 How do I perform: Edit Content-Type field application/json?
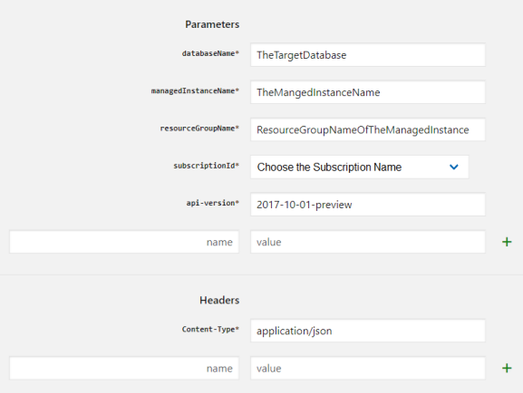point(368,331)
